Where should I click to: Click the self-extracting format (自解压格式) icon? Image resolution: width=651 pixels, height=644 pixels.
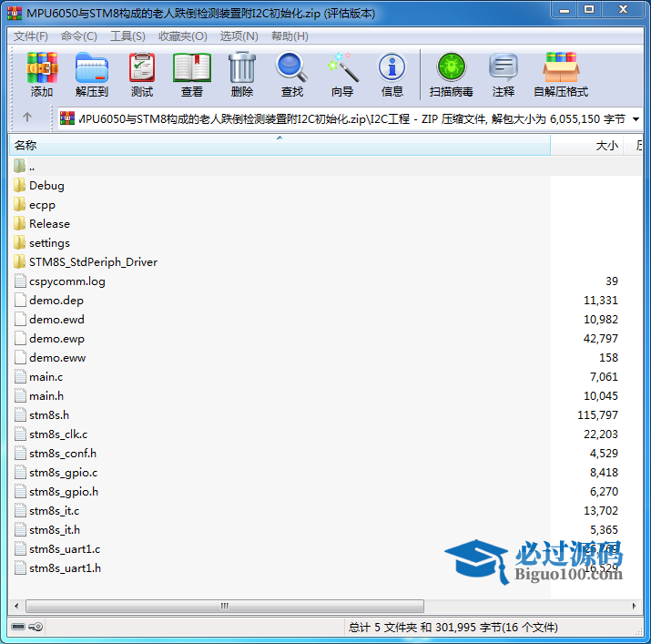(x=561, y=75)
